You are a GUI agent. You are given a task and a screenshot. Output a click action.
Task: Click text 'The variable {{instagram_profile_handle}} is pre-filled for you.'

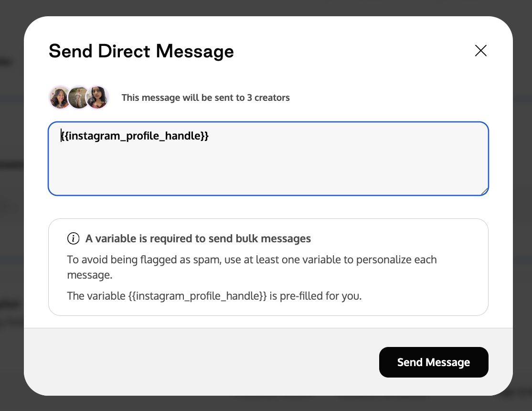(x=214, y=296)
